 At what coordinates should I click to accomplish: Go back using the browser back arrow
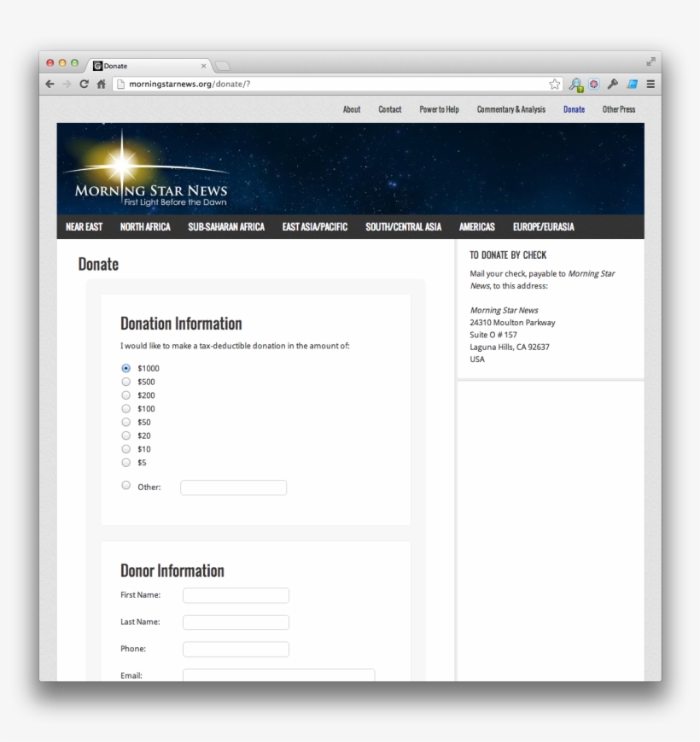point(50,85)
